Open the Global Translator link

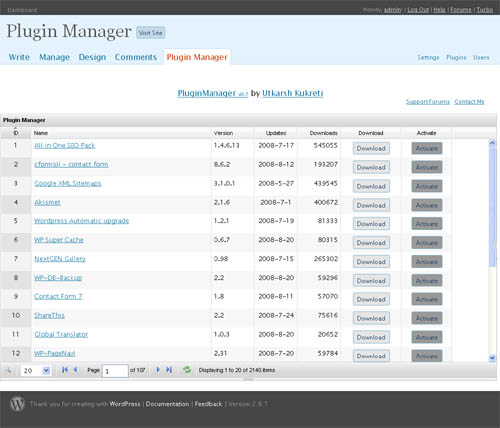[61, 334]
